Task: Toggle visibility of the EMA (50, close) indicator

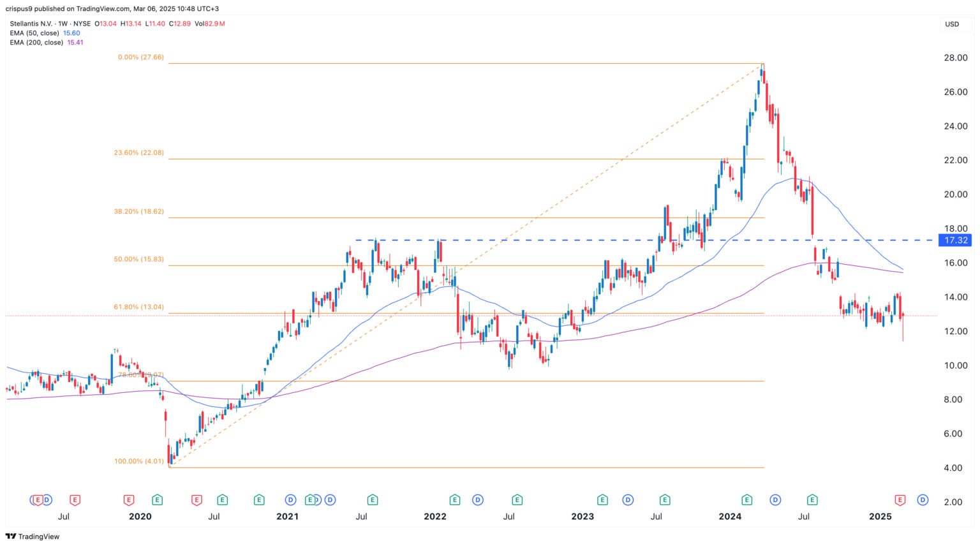Action: (x=35, y=33)
